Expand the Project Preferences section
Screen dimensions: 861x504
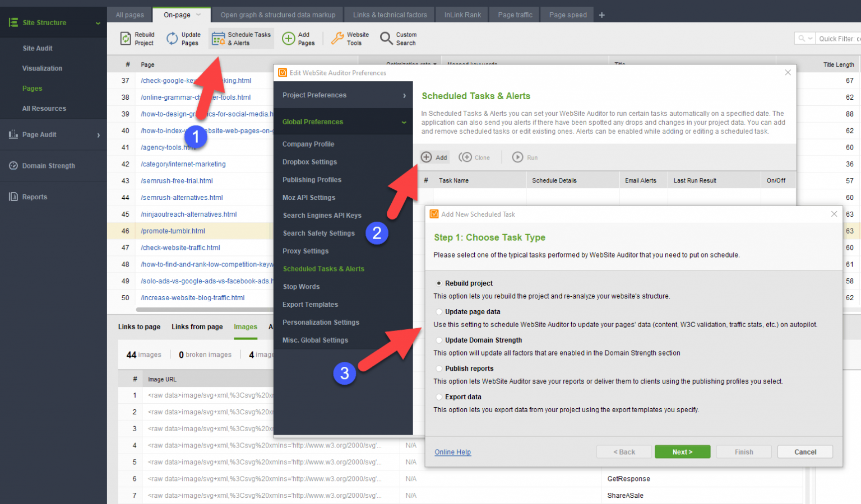[x=343, y=95]
